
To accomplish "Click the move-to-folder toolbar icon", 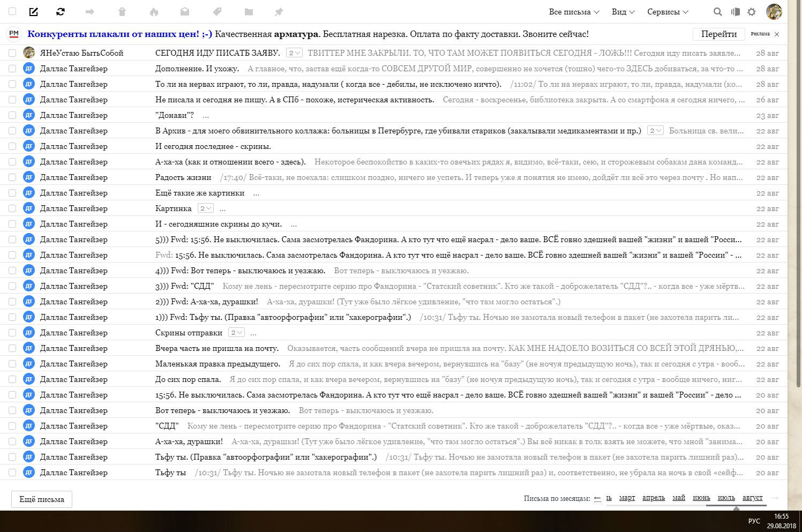I will (x=249, y=12).
